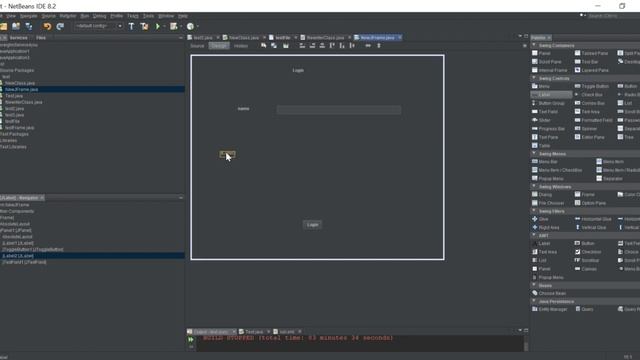The width and height of the screenshot is (640, 360).
Task: Run the project with the green play icon
Action: coord(158,27)
